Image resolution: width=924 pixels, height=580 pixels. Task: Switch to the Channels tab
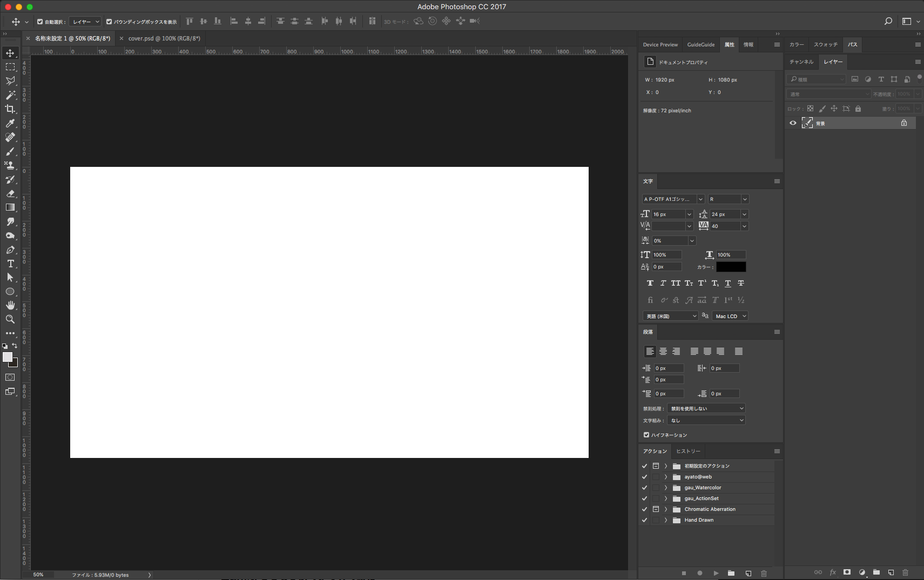click(x=801, y=62)
